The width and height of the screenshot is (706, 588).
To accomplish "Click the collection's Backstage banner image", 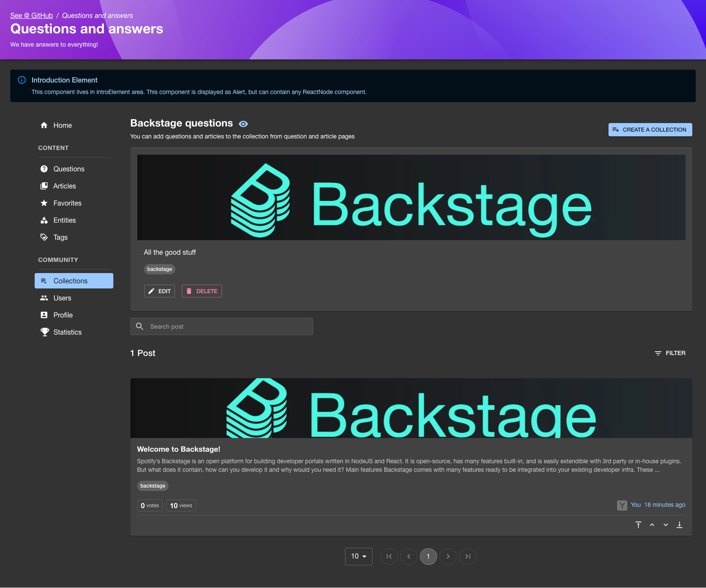I will pos(411,197).
